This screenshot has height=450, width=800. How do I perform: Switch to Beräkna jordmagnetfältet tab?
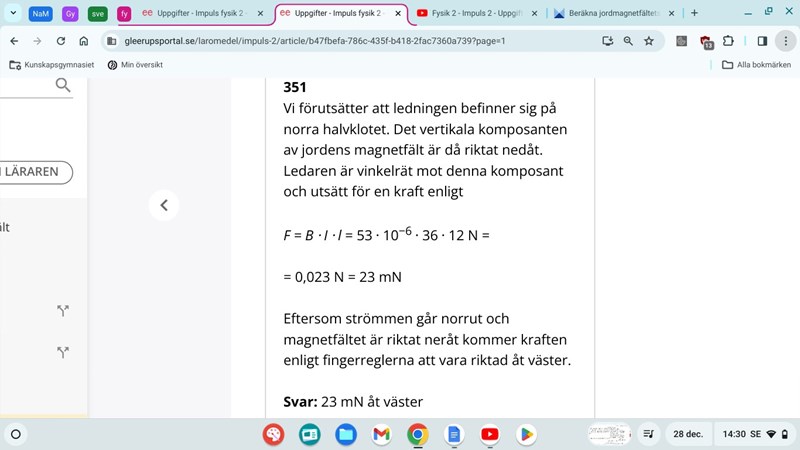[x=612, y=14]
